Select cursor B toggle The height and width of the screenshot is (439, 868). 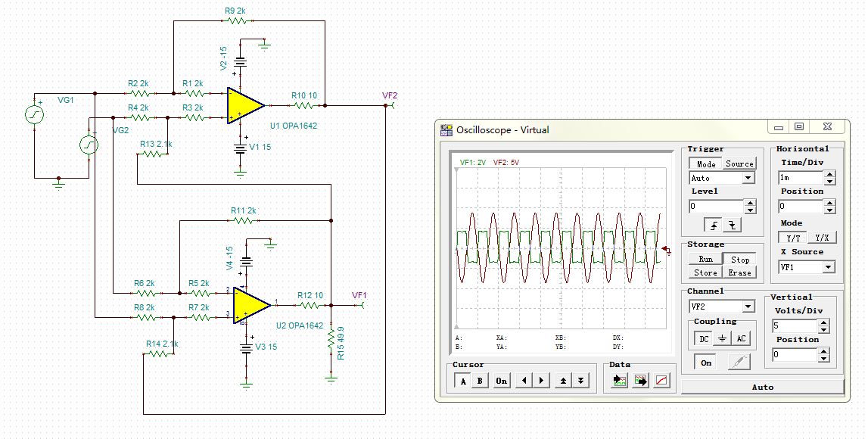(480, 381)
